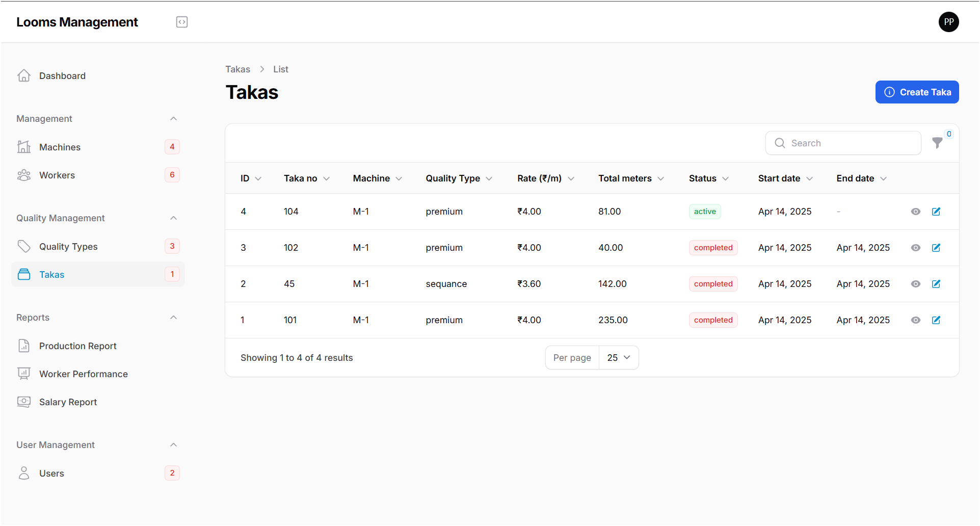Edit Taka 102 with the pencil icon
The height and width of the screenshot is (526, 980).
click(x=937, y=248)
